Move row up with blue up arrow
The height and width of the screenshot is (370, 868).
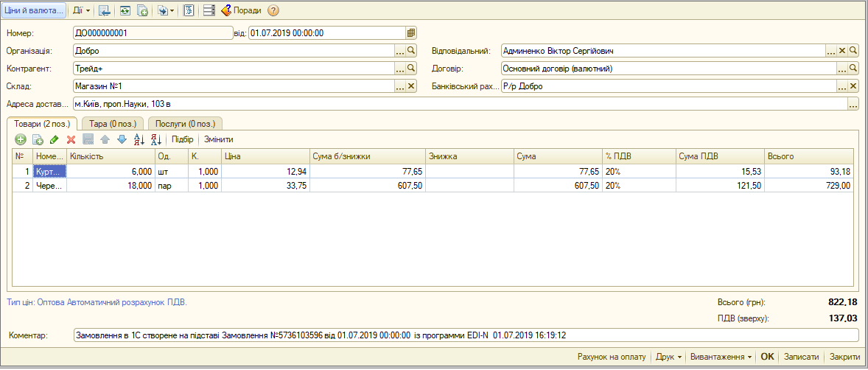(x=105, y=139)
